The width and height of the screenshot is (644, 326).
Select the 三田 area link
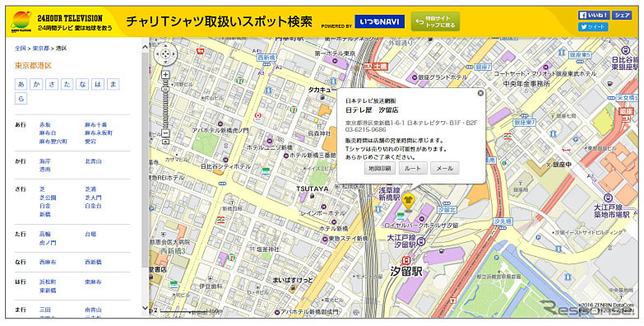44,310
